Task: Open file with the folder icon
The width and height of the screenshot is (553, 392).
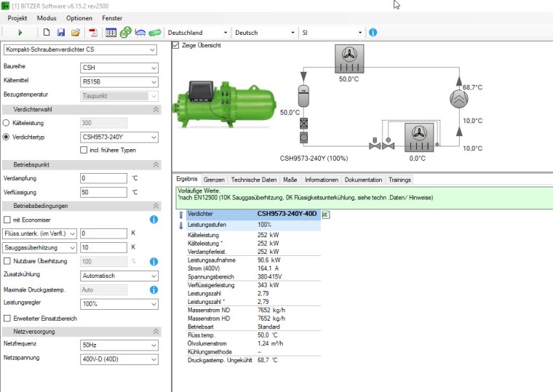Action: tap(76, 33)
